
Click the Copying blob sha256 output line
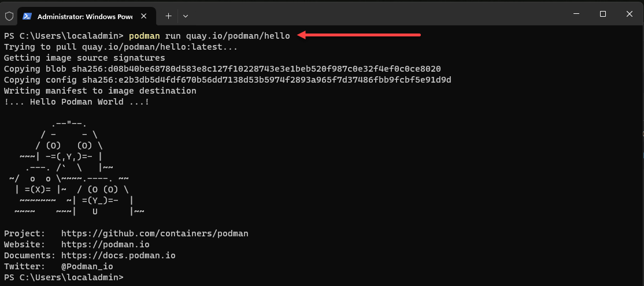[222, 69]
